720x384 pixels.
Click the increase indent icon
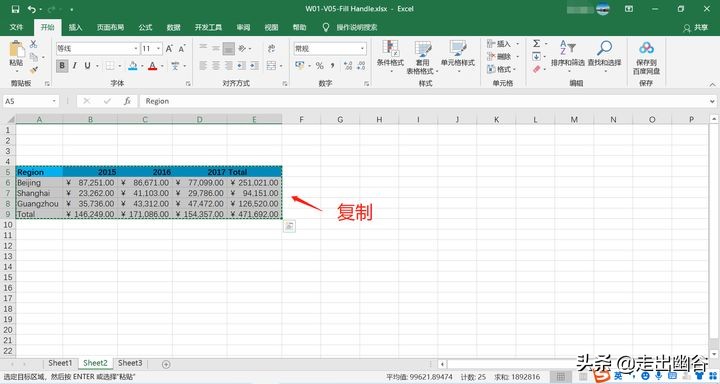coord(254,66)
